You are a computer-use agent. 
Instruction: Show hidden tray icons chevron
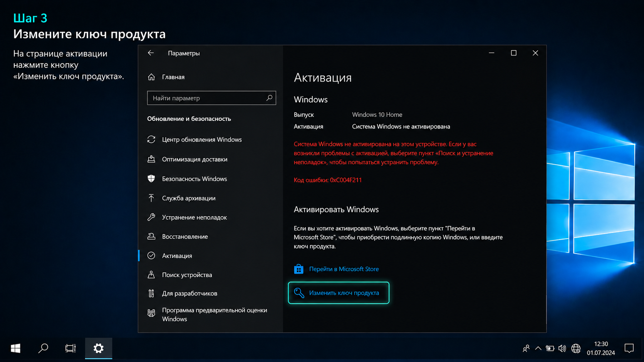(x=538, y=349)
